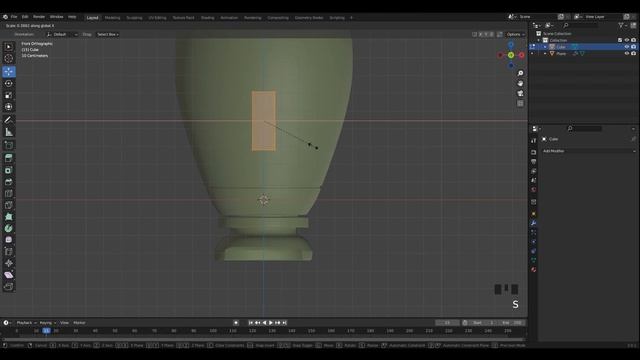The width and height of the screenshot is (640, 360).
Task: Open the viewport Options dropdown
Action: tap(515, 34)
